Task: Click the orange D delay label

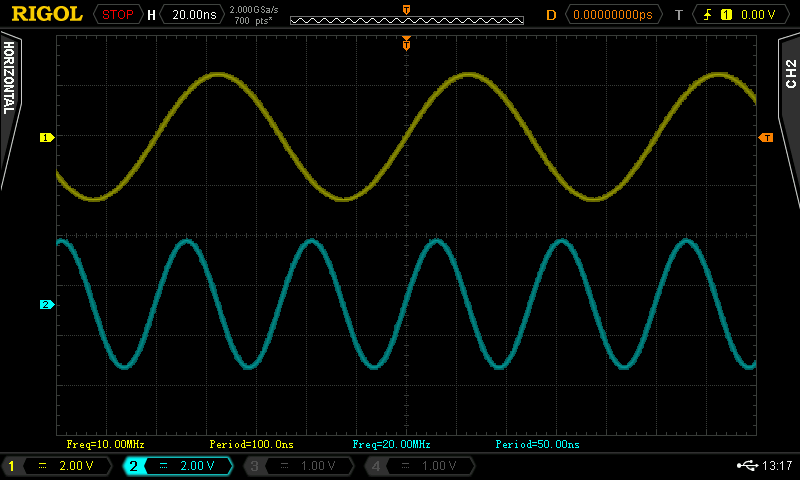Action: [551, 15]
